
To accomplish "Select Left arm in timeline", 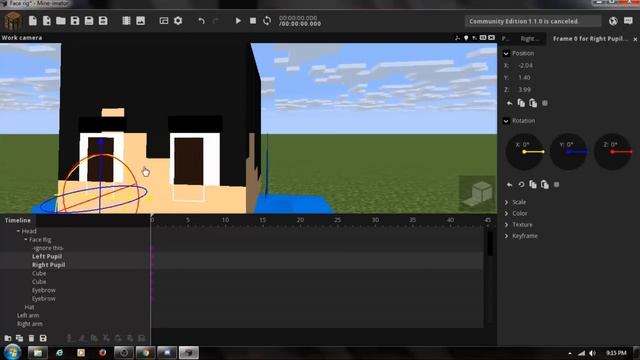I will coord(28,316).
